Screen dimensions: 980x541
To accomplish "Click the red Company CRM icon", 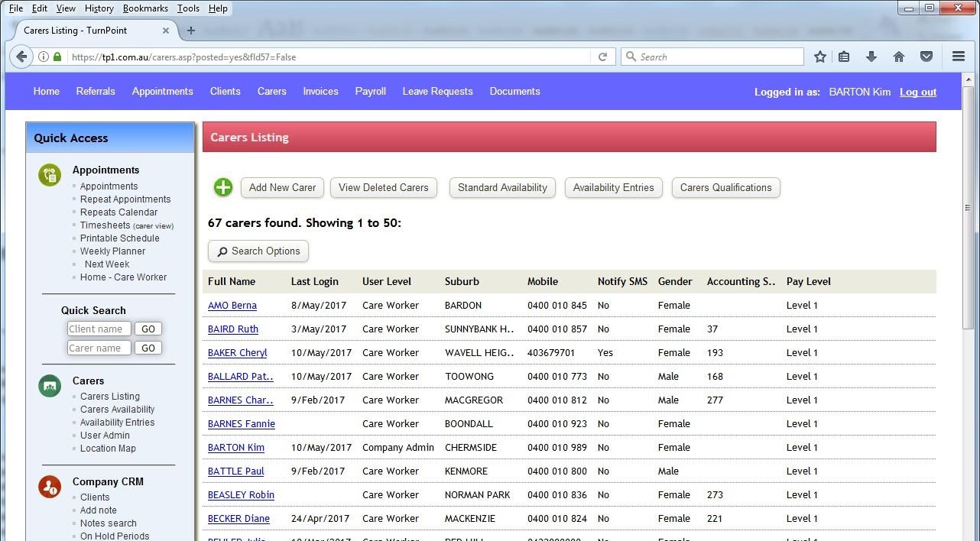I will [49, 486].
